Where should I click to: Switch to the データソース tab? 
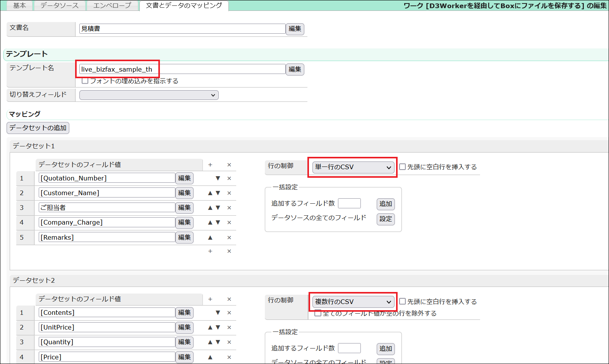59,5
